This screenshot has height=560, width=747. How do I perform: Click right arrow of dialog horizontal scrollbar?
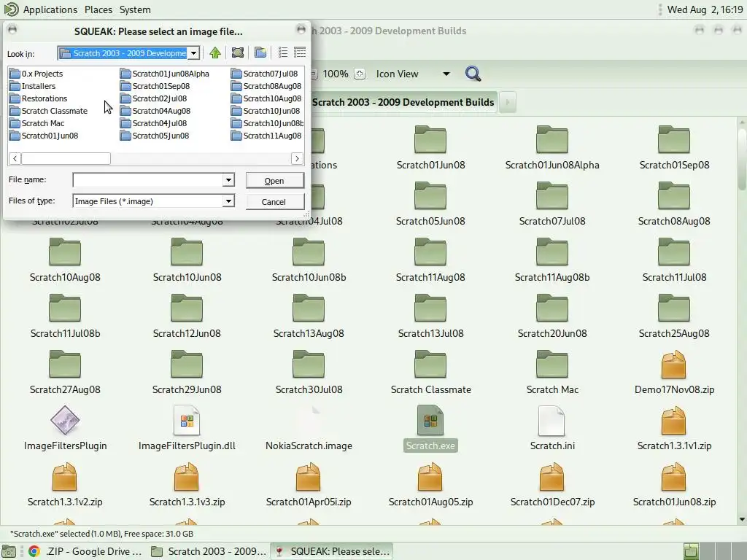(x=298, y=158)
